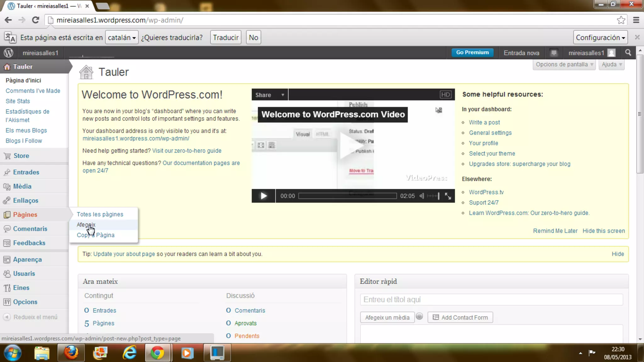
Task: Click the Traducir button
Action: pos(225,37)
